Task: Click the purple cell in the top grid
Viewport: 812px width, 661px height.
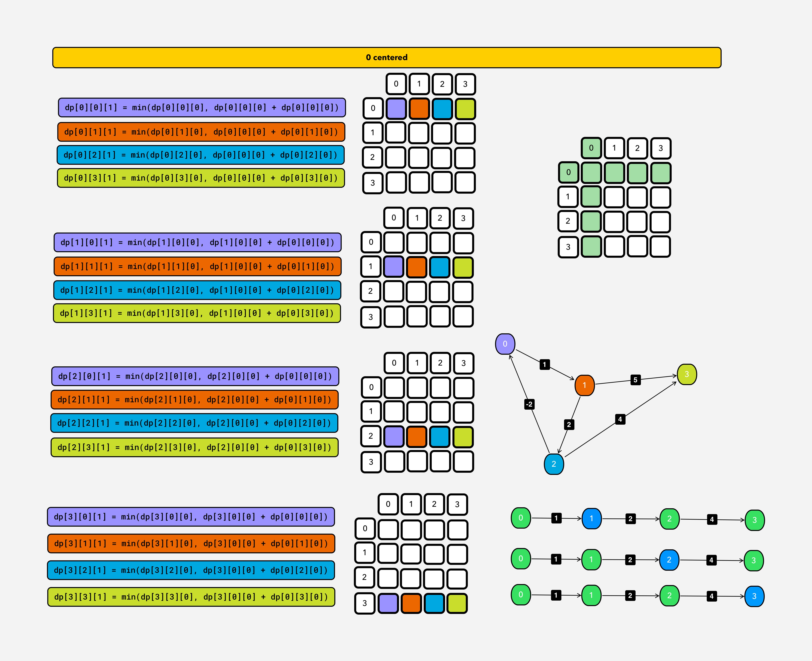Action: coord(396,109)
